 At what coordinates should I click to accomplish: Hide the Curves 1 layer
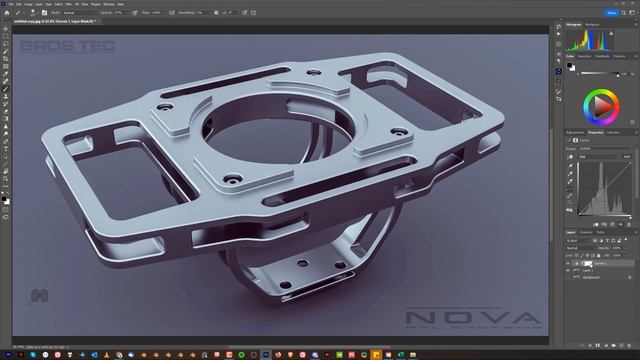pyautogui.click(x=567, y=264)
